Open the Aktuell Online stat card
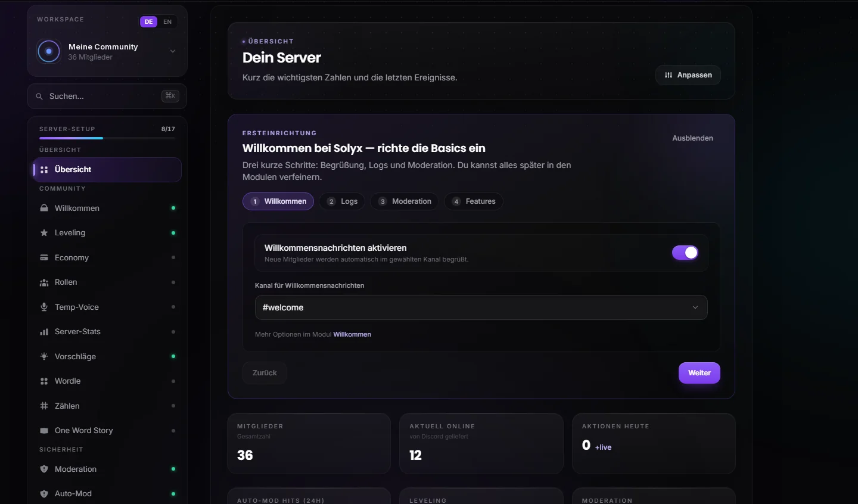Screen dimensions: 858x504 click(x=481, y=444)
